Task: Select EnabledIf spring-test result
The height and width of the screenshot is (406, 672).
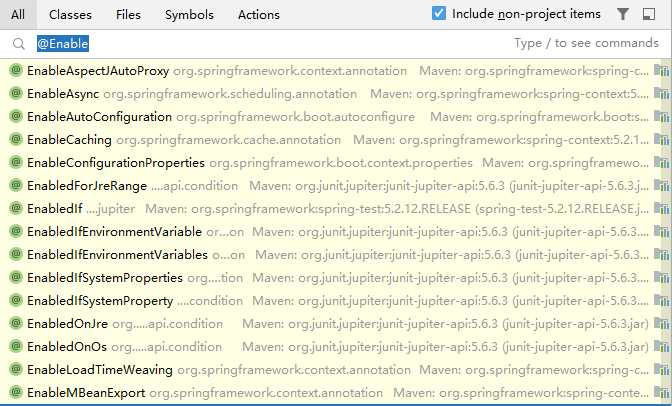Action: (x=336, y=209)
